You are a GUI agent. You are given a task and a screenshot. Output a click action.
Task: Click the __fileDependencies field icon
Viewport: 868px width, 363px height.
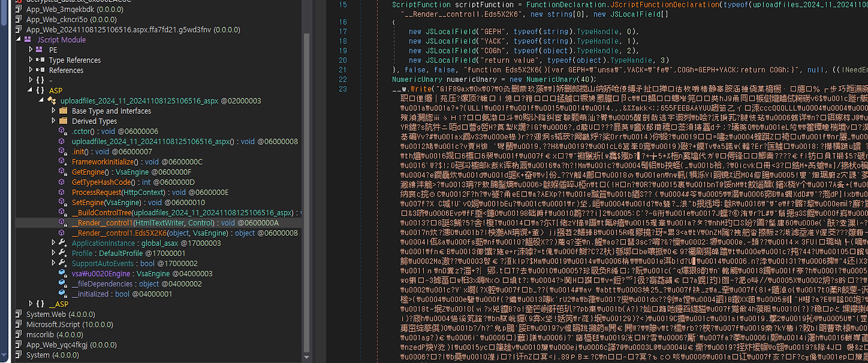[x=64, y=284]
